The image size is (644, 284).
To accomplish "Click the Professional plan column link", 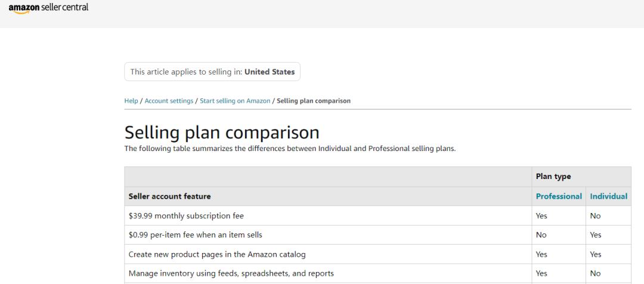I will [559, 196].
